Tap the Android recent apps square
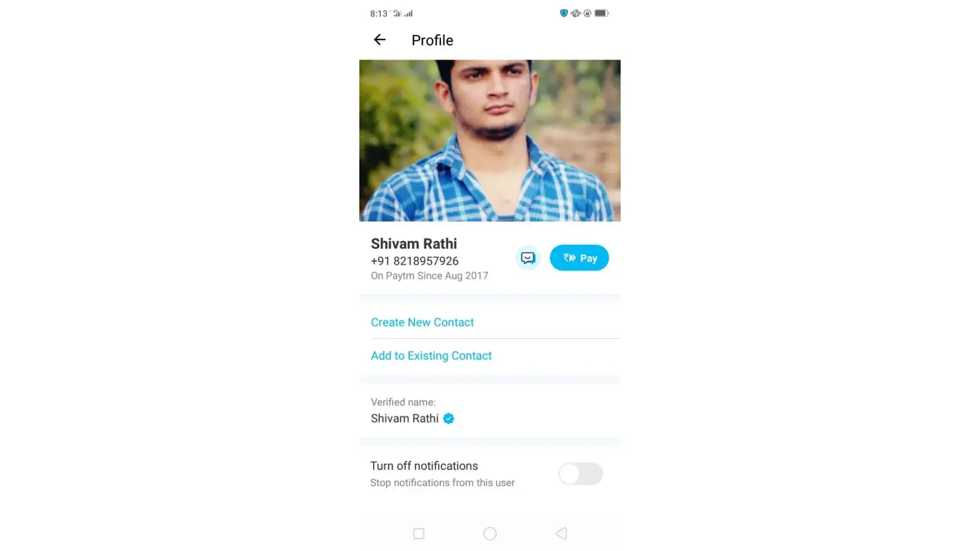Image resolution: width=980 pixels, height=551 pixels. (419, 533)
